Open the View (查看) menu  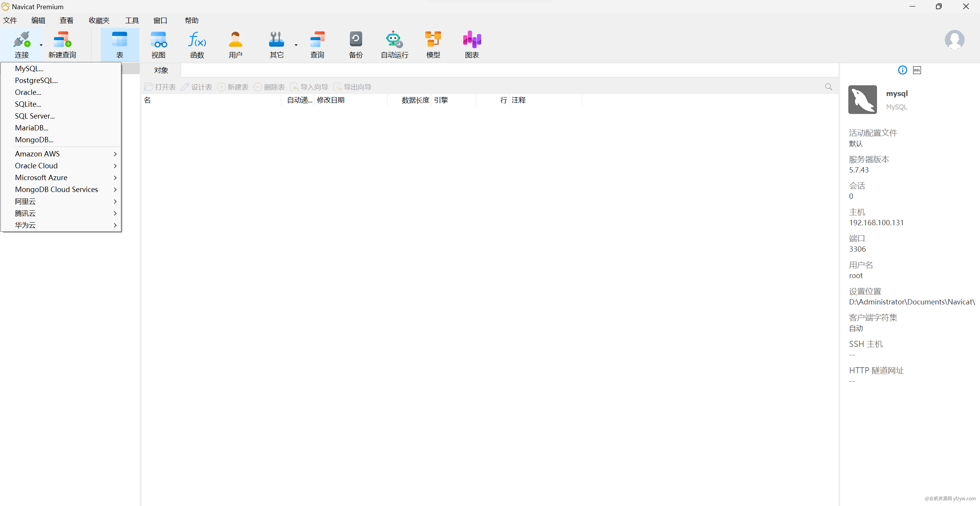click(67, 20)
